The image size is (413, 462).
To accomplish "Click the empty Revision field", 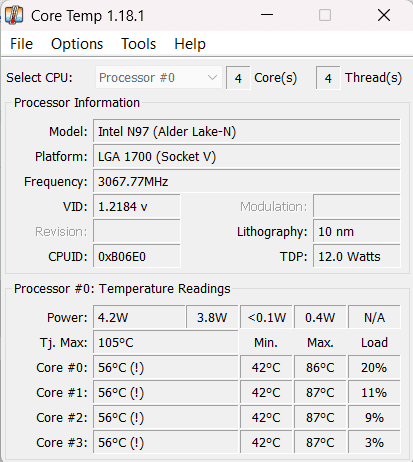I will click(137, 232).
